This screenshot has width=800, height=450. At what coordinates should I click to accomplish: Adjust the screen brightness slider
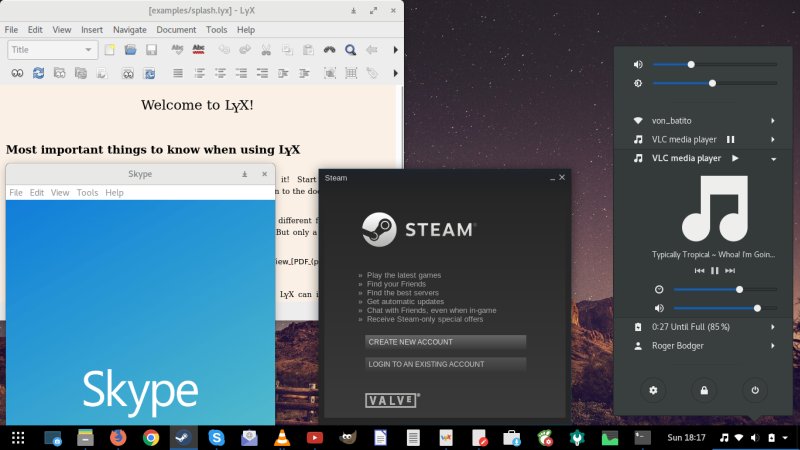[715, 83]
